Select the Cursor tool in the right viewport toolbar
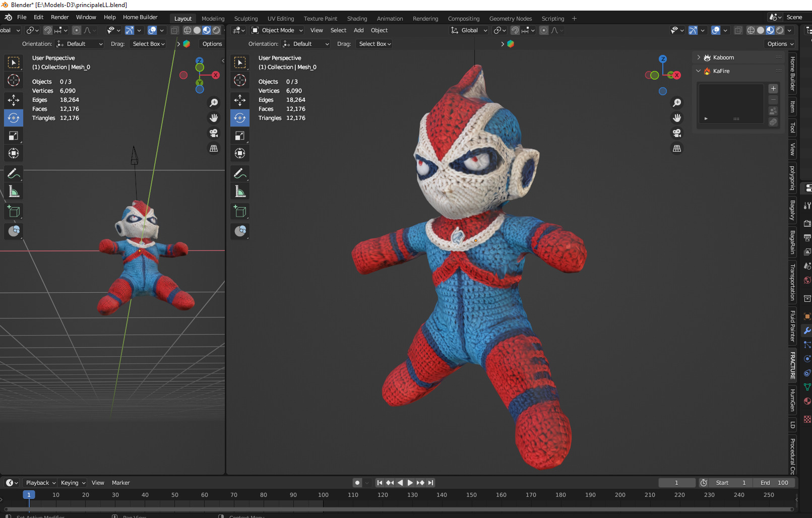Image resolution: width=812 pixels, height=518 pixels. coord(240,80)
